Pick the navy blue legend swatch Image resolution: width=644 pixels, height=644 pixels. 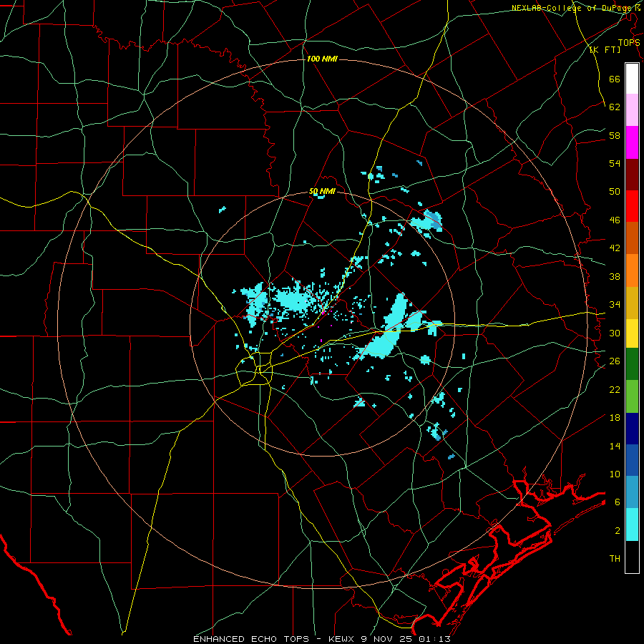click(632, 429)
